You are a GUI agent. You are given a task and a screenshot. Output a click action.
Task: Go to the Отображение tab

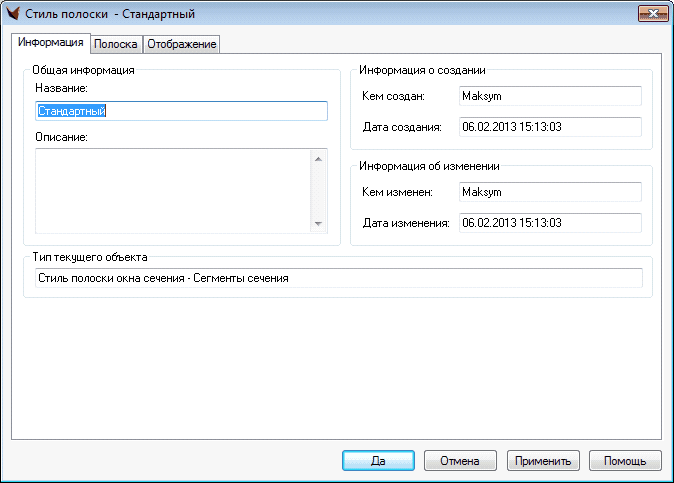182,44
